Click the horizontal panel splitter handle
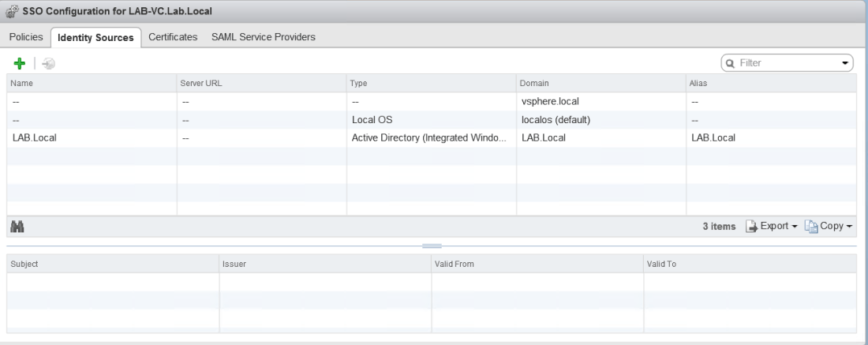The width and height of the screenshot is (868, 345). click(433, 246)
